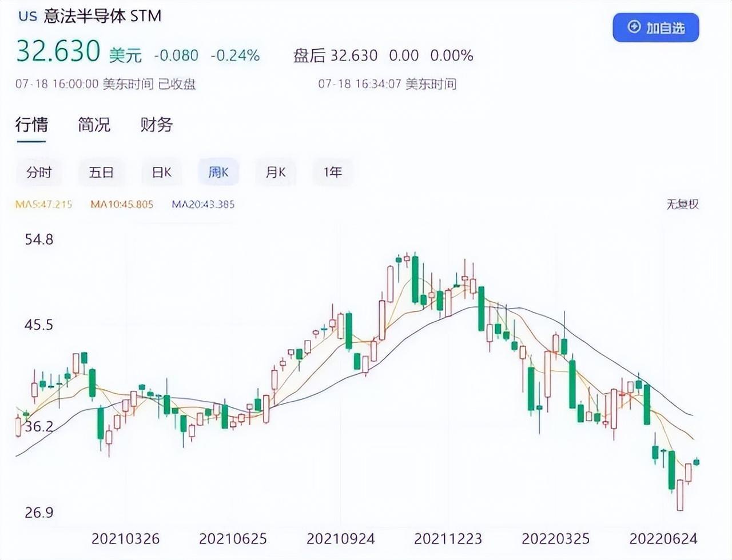Click the MA20:43.385 indicator label
732x560 pixels.
203,204
